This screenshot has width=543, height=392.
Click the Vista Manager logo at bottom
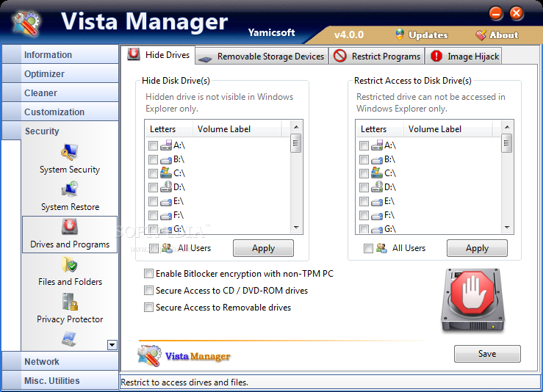(184, 356)
